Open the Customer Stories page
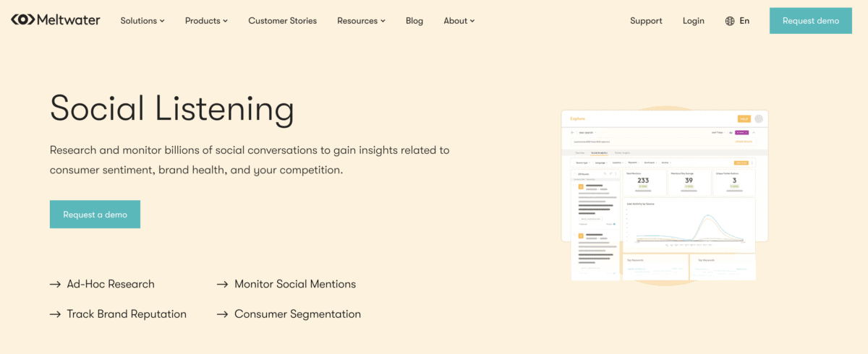The image size is (868, 354). [x=283, y=21]
